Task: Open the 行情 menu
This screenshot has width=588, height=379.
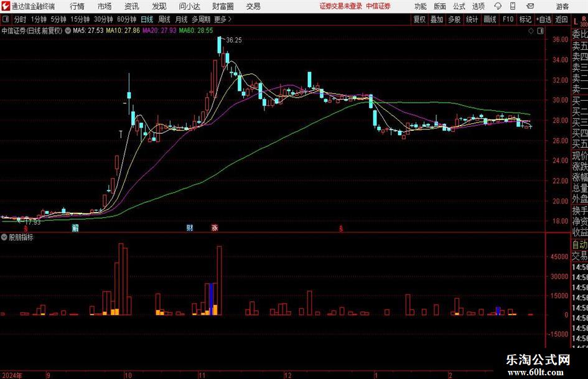Action: [77, 6]
